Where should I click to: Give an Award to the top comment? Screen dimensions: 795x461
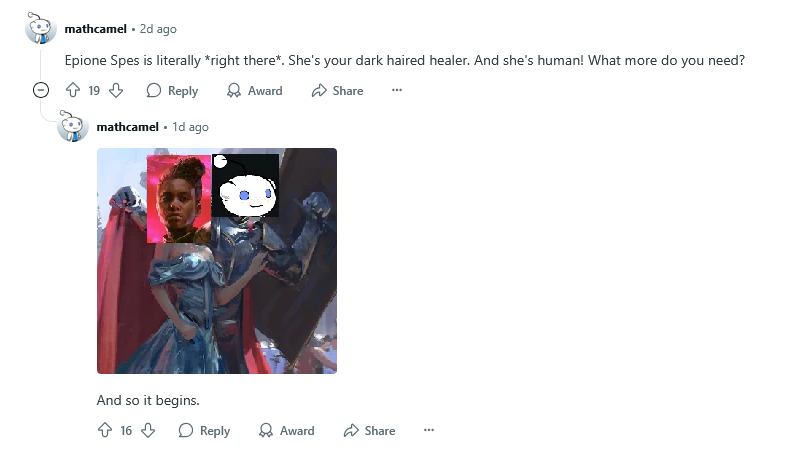point(255,90)
